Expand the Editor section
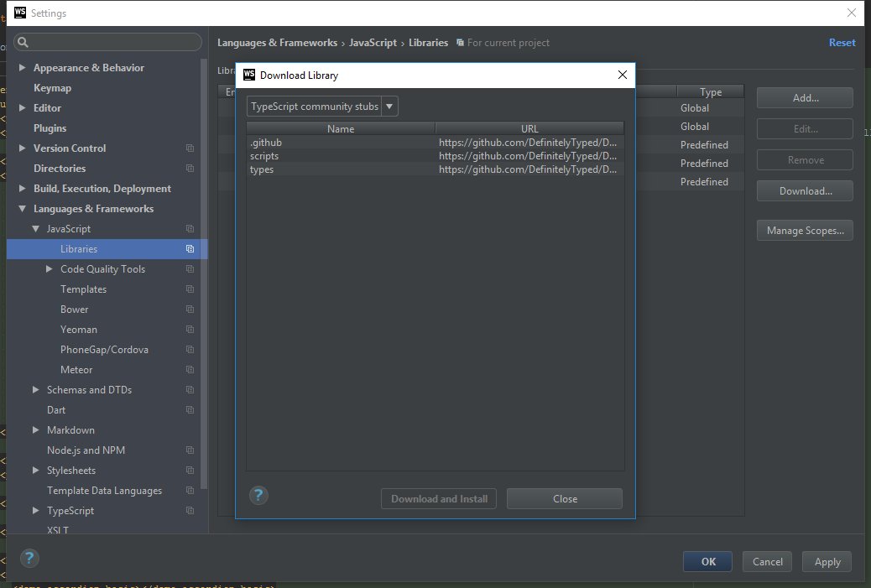The height and width of the screenshot is (588, 871). coord(22,107)
